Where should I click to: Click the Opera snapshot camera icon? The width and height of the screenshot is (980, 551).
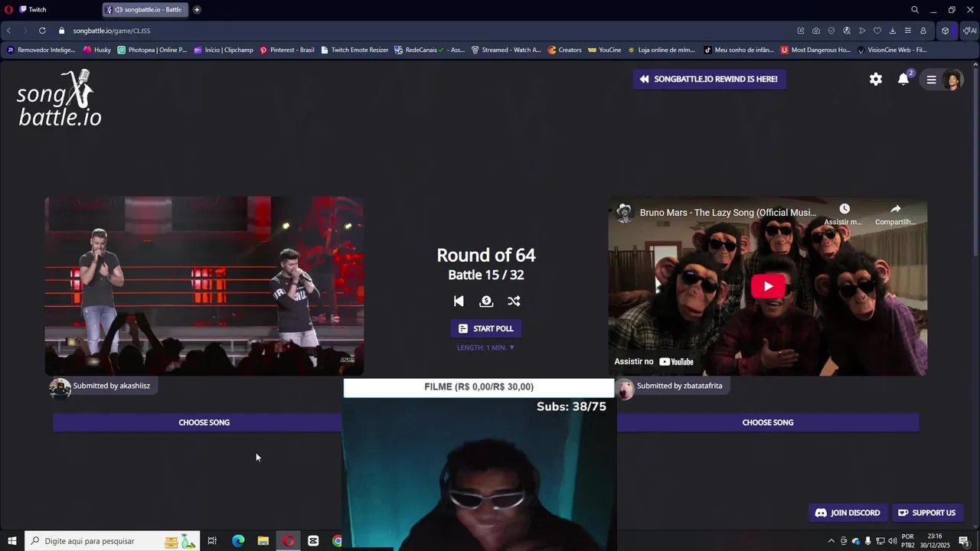[x=816, y=31]
